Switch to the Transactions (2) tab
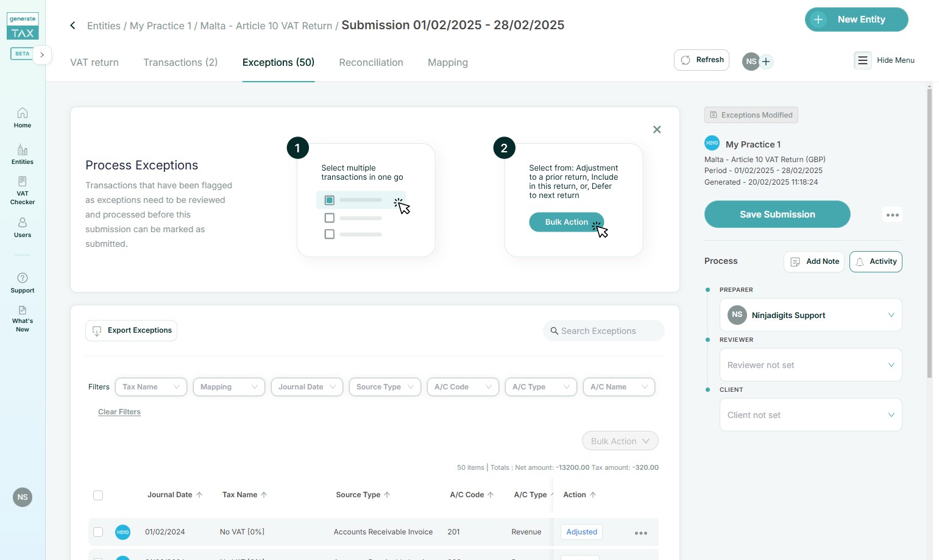The width and height of the screenshot is (939, 560). click(180, 62)
